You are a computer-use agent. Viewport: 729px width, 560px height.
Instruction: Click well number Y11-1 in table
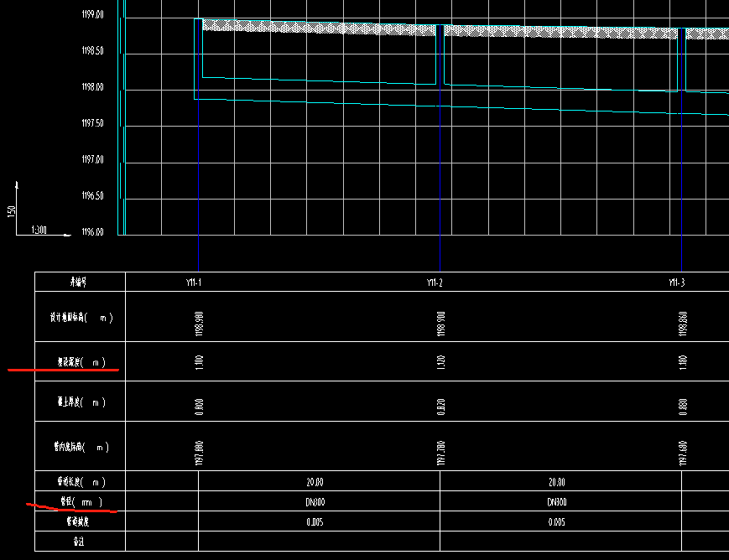point(194,283)
